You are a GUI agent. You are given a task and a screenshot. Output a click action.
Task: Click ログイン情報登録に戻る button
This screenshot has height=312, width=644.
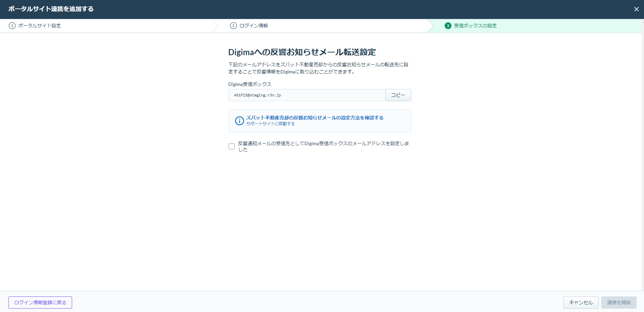point(40,302)
